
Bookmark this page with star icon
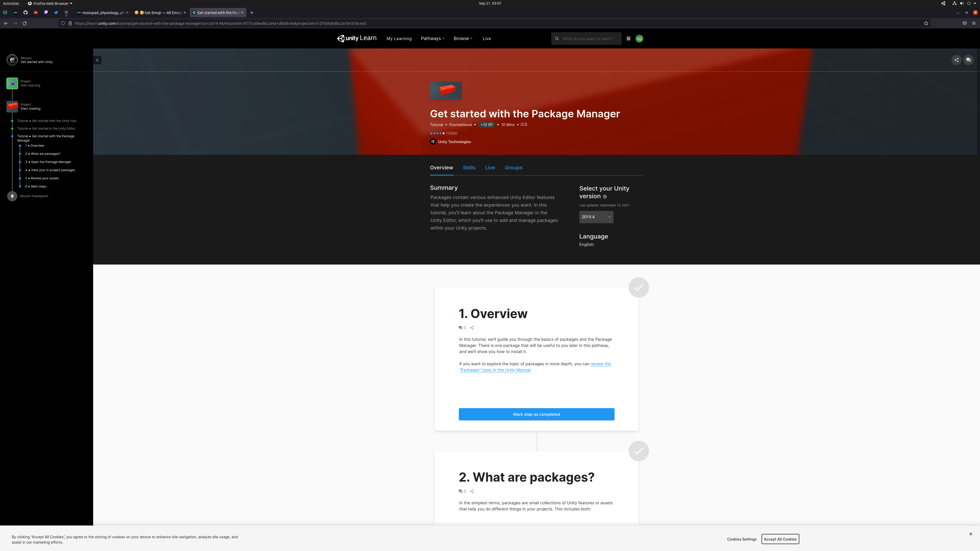click(926, 23)
